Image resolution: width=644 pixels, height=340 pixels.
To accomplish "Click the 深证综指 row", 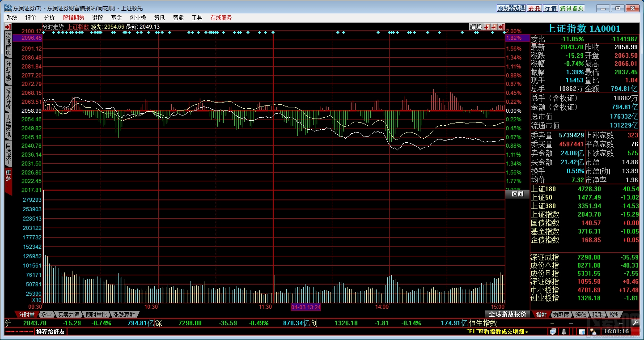I will coord(585,281).
